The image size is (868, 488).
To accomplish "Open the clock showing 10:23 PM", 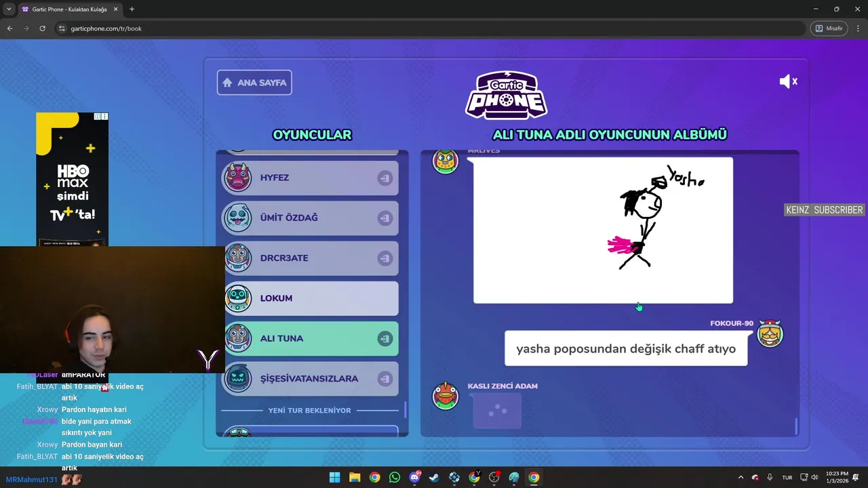I will [837, 478].
